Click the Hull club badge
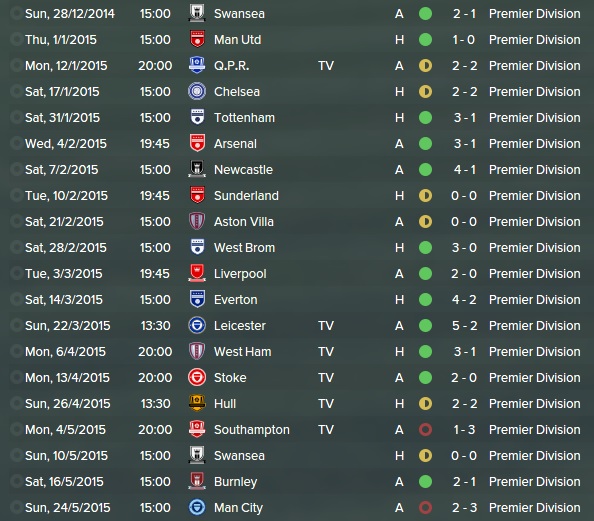Image resolution: width=594 pixels, height=521 pixels. (x=197, y=403)
